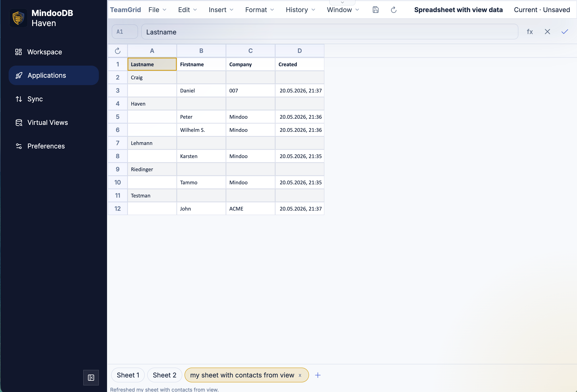
Task: Open the Format menu
Action: pyautogui.click(x=259, y=10)
